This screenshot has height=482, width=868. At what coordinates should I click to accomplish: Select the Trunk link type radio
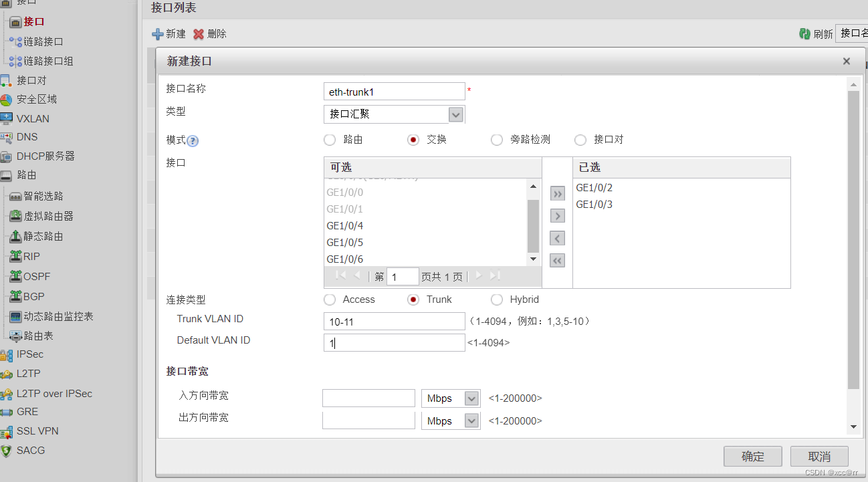pyautogui.click(x=413, y=299)
